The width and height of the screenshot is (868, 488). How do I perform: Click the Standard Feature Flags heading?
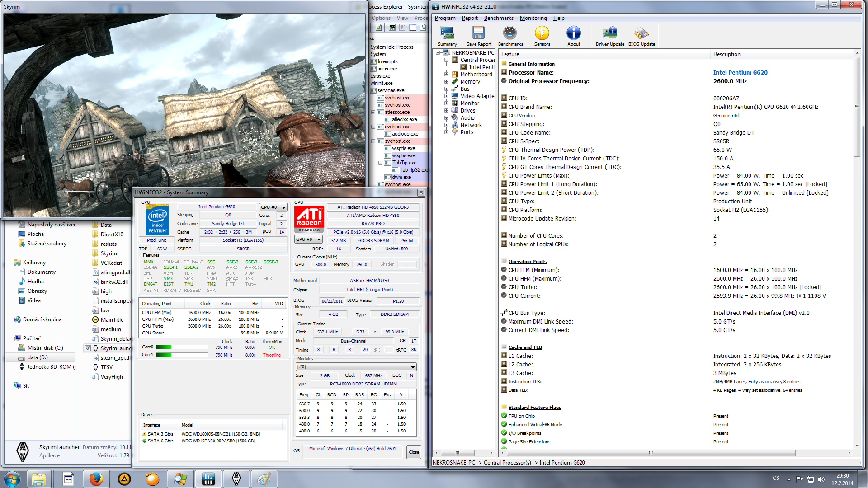tap(534, 408)
